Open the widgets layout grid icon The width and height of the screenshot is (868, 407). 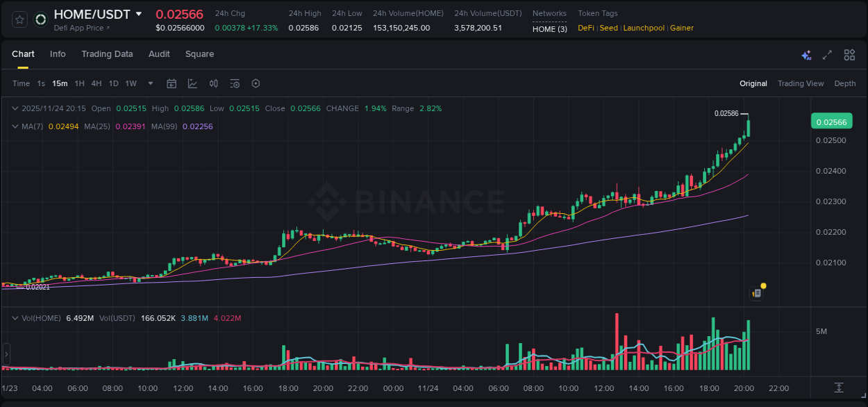click(849, 54)
